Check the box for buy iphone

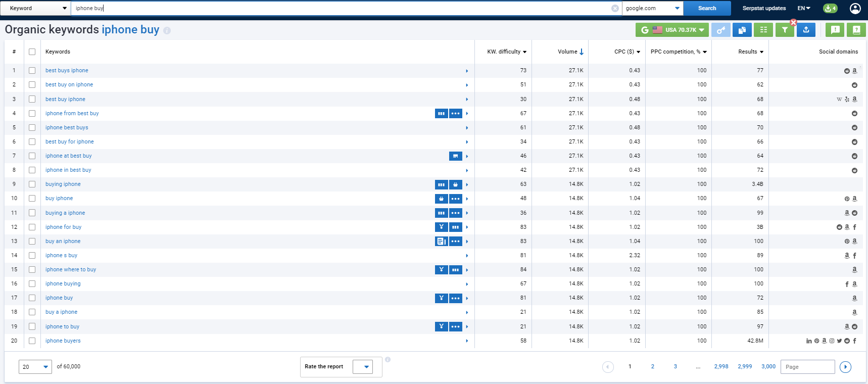[32, 199]
